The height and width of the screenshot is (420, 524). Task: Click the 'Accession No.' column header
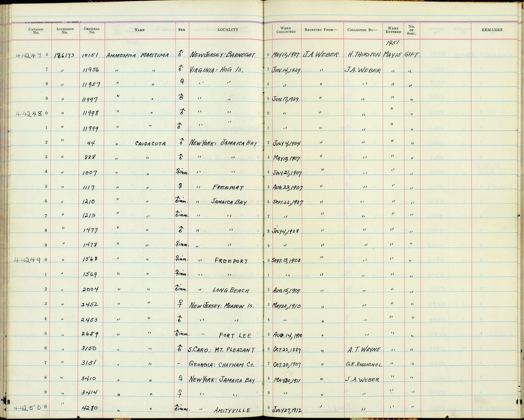[65, 31]
